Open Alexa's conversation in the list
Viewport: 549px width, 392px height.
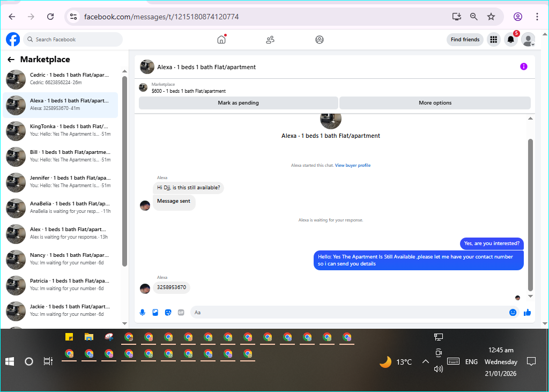pos(61,105)
